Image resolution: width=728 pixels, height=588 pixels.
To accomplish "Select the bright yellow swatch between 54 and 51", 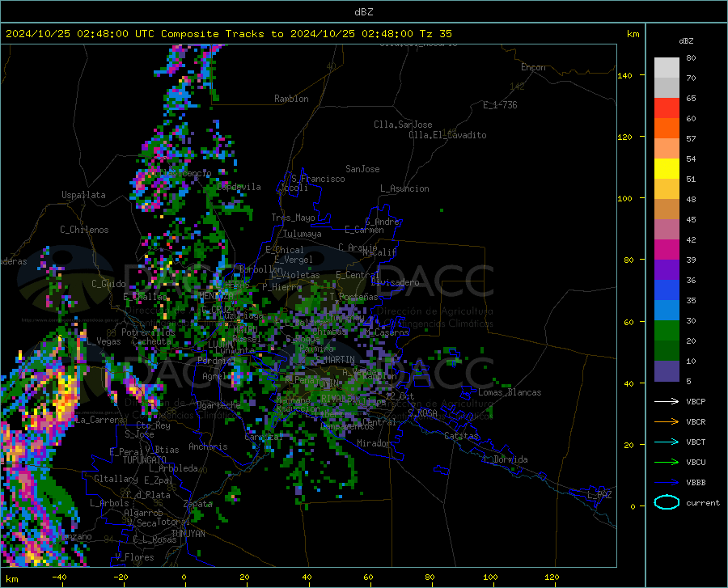I will click(x=667, y=169).
